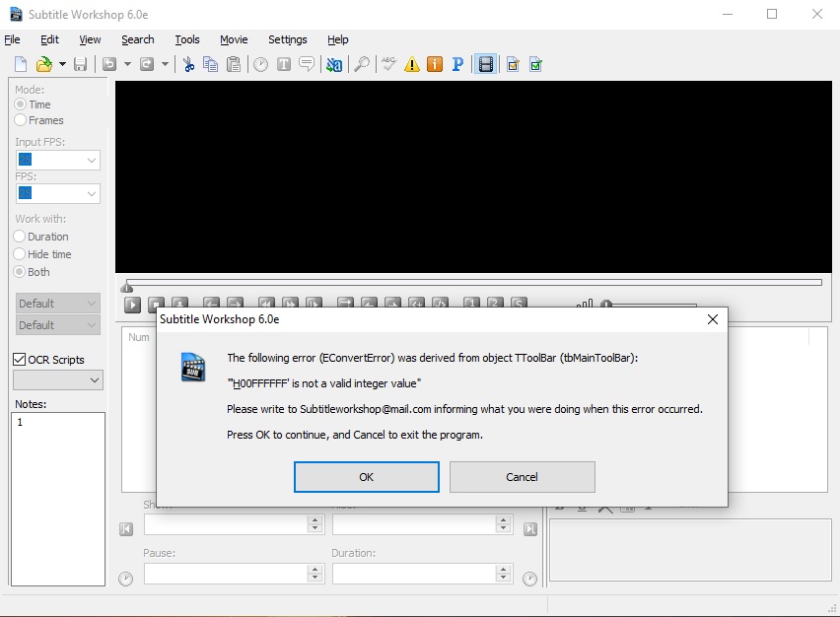840x617 pixels.
Task: Select the Hide time radio button
Action: point(20,254)
